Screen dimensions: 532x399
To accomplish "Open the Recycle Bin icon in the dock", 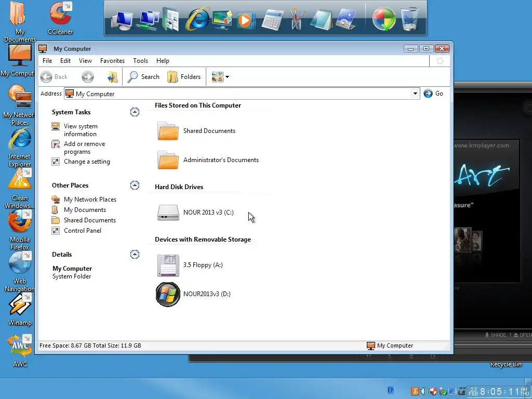I will (x=409, y=19).
